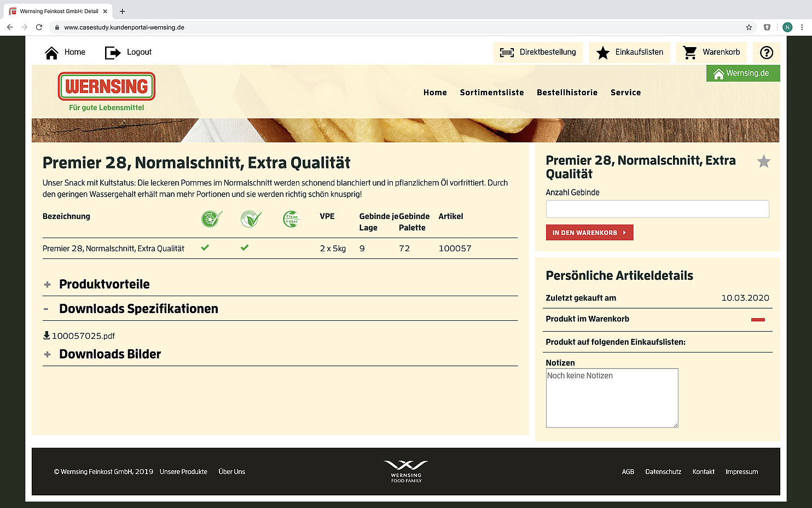Select Home in main navigation
Screen dimensions: 812x508
(435, 93)
